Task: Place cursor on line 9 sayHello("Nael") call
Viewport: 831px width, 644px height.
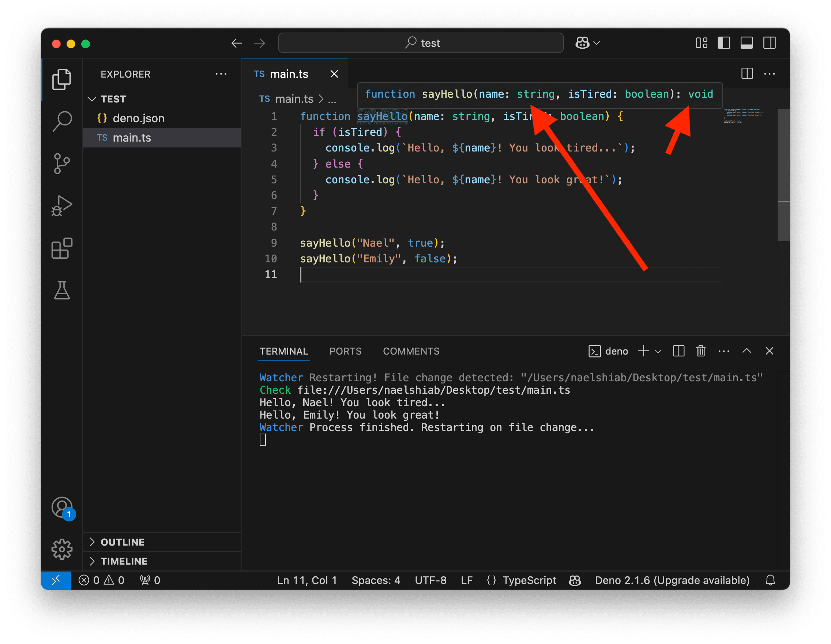Action: click(372, 243)
